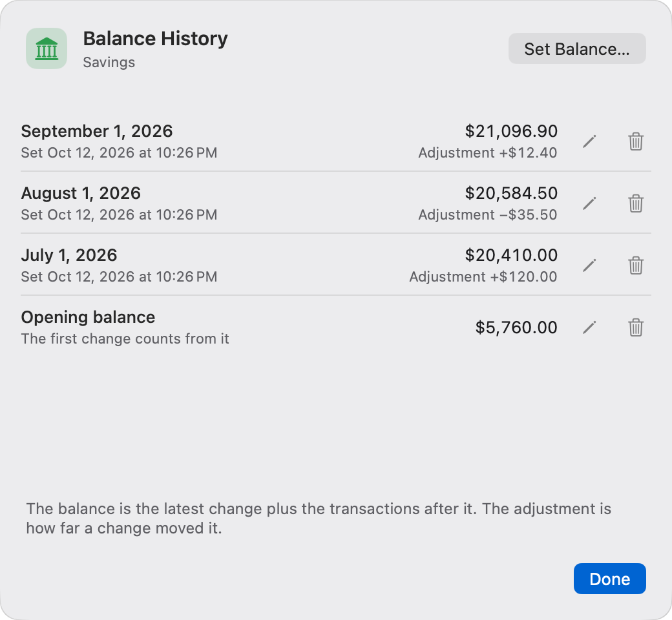The height and width of the screenshot is (620, 672).
Task: Edit the Opening balance entry
Action: point(590,328)
